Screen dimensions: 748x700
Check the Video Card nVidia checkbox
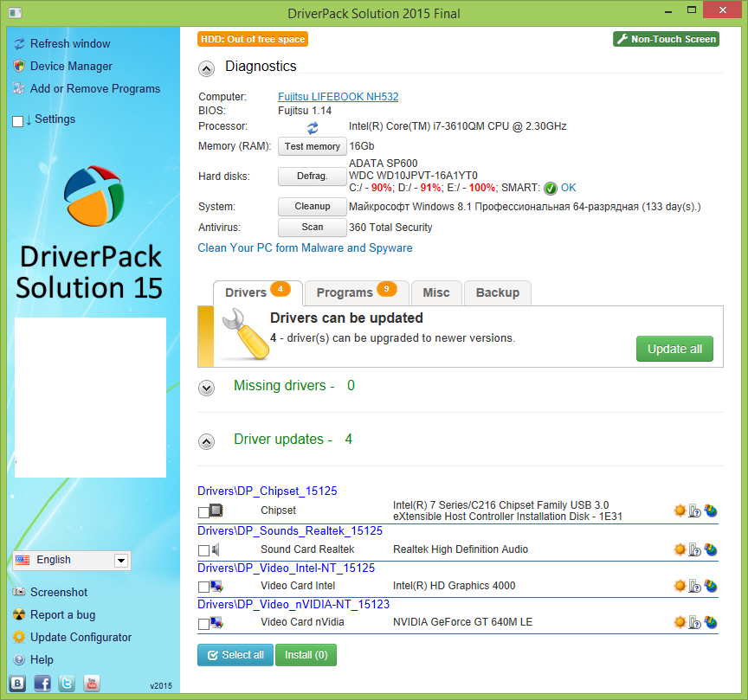point(203,624)
